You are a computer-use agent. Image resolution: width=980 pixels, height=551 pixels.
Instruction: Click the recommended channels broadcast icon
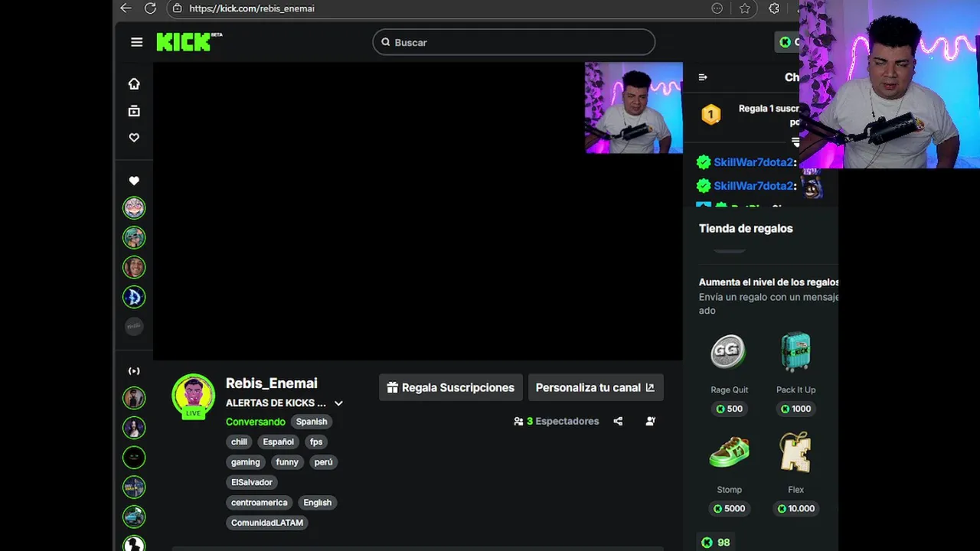pos(134,371)
